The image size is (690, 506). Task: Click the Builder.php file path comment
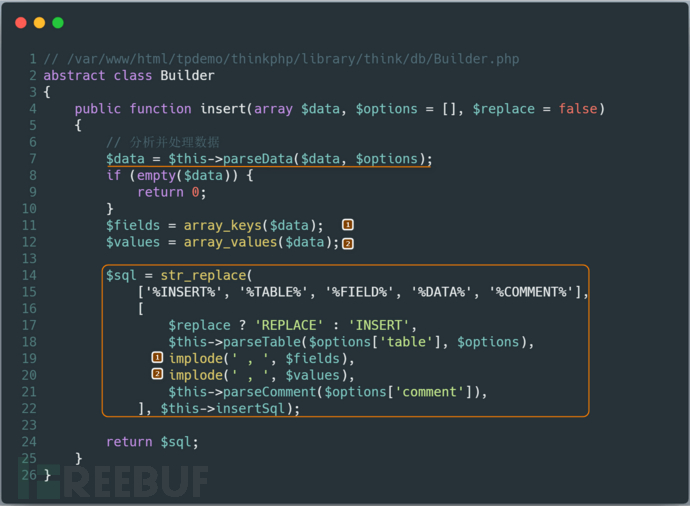282,59
